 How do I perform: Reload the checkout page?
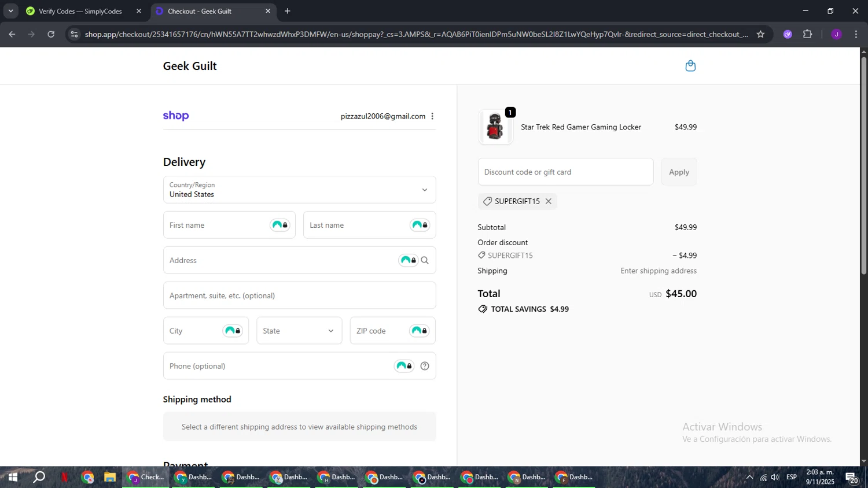pyautogui.click(x=51, y=34)
